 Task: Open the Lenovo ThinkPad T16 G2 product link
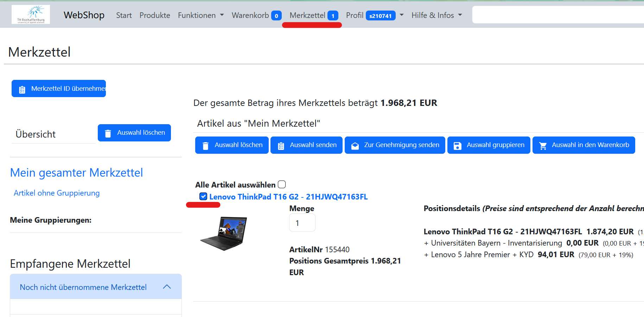(288, 197)
